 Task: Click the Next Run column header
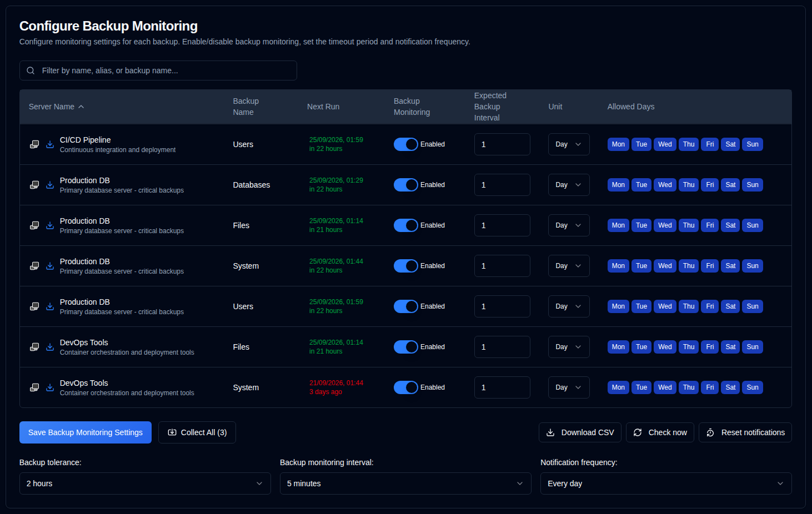click(x=323, y=107)
